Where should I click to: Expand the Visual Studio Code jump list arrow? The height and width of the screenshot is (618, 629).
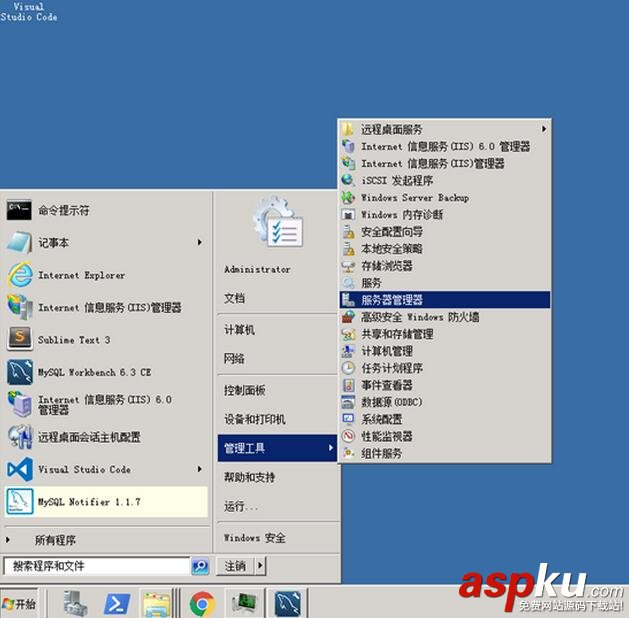click(200, 469)
